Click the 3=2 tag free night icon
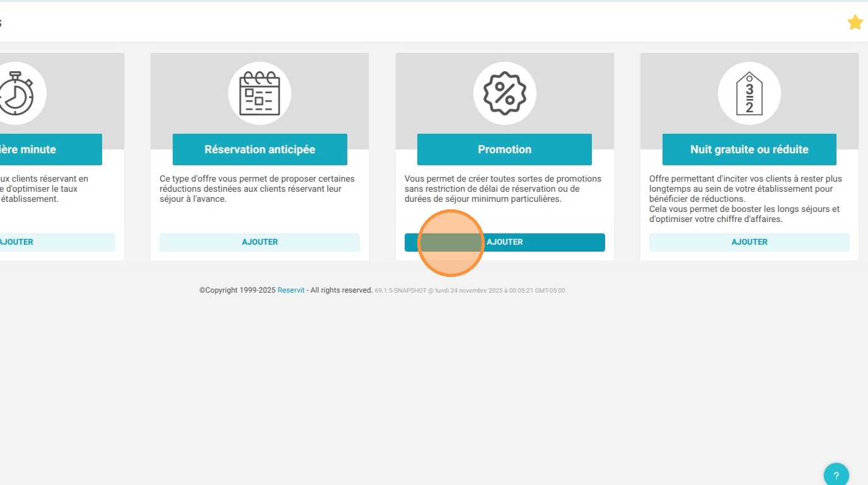The image size is (868, 485). click(749, 93)
